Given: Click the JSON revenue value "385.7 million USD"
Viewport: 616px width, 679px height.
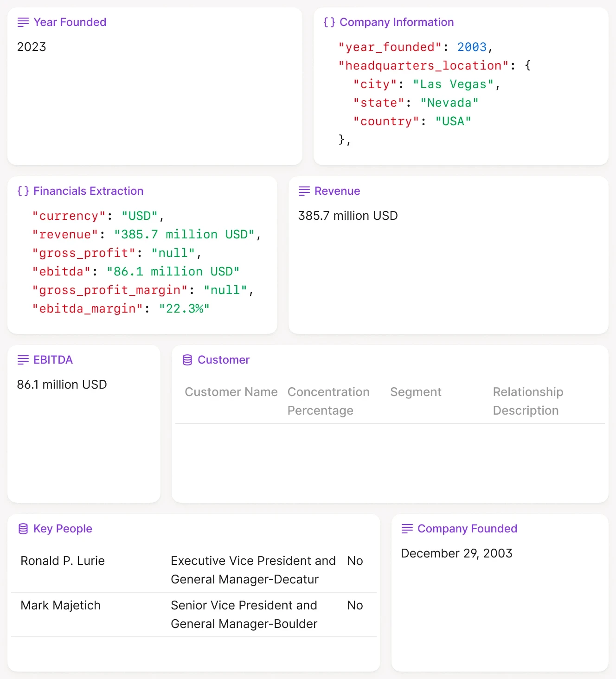Looking at the screenshot, I should (185, 235).
